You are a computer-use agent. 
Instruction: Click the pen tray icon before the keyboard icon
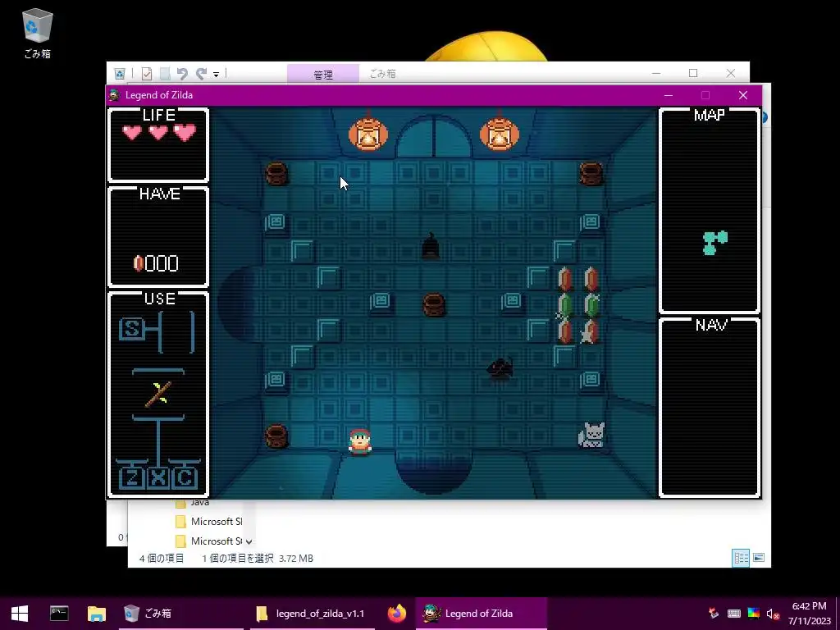713,614
